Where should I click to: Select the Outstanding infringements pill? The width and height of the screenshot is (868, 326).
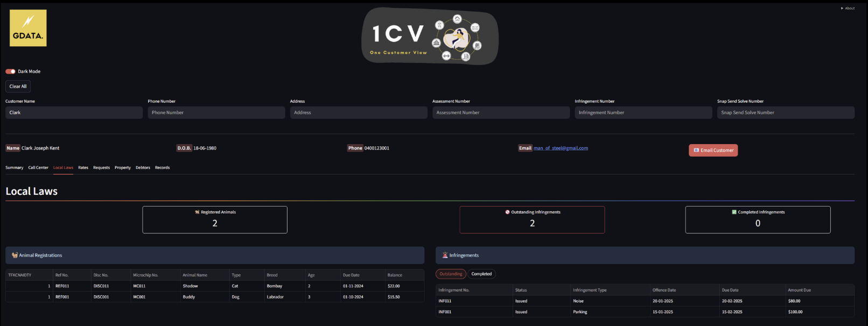pos(451,274)
